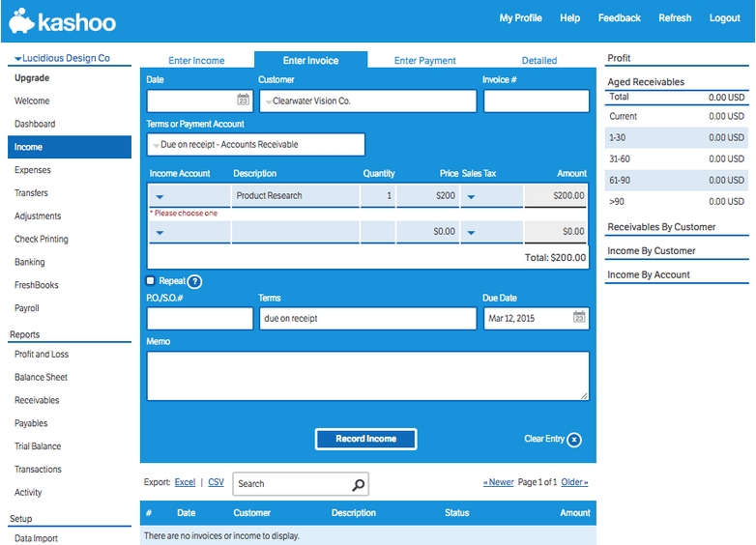Screen dimensions: 756x545
Task: Click the Clear Entry X icon
Action: pyautogui.click(x=574, y=440)
